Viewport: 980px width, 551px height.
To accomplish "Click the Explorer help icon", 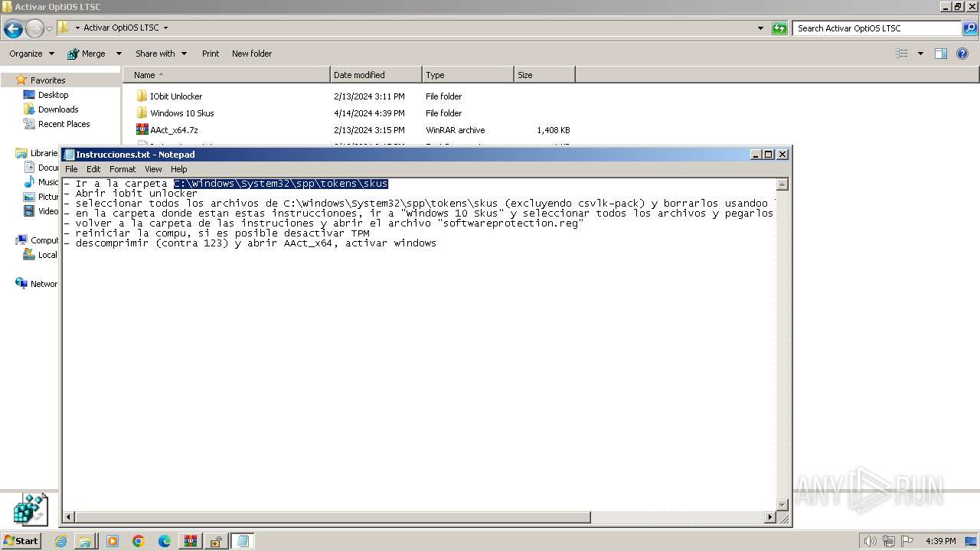I will pos(962,54).
